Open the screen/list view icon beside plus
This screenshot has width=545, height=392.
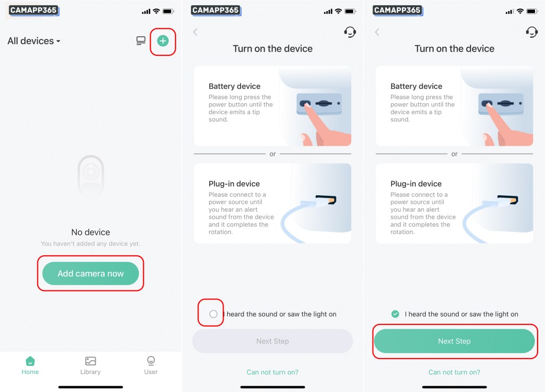point(141,41)
